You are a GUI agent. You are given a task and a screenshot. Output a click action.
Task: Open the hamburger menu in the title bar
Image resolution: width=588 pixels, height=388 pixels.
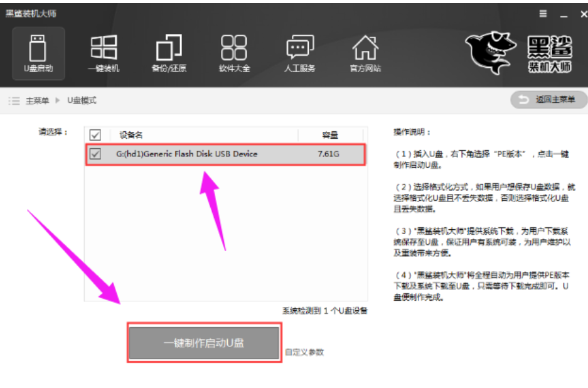[543, 14]
